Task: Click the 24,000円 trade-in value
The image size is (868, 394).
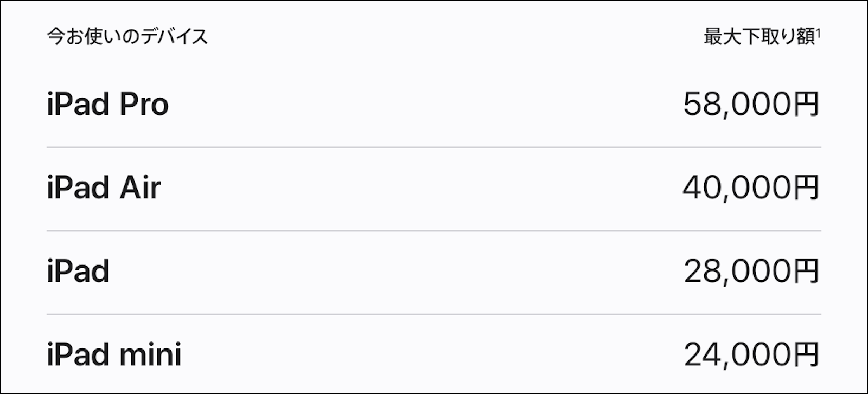Action: point(751,354)
